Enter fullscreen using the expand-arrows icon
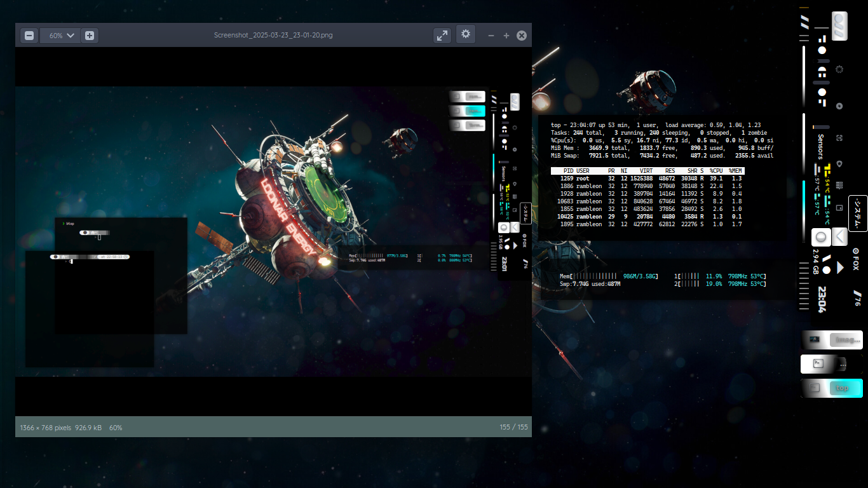This screenshot has width=868, height=488. 442,35
